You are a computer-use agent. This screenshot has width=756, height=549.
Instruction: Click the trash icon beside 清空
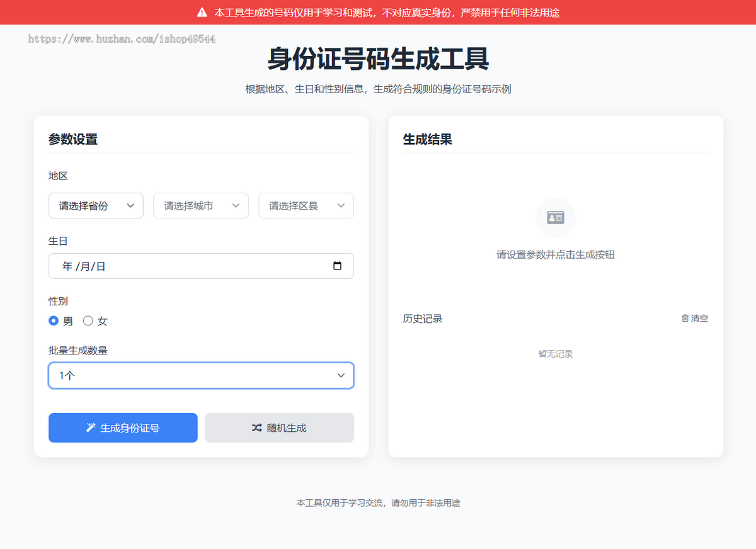684,318
